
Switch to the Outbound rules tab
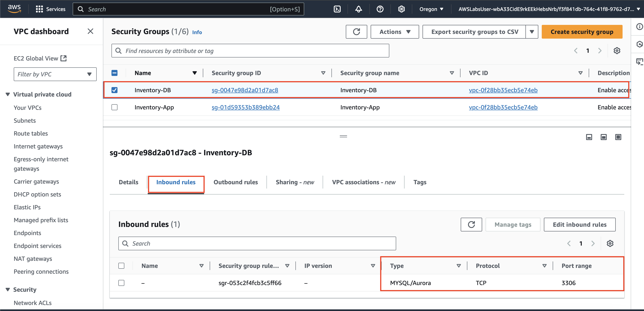coord(236,182)
